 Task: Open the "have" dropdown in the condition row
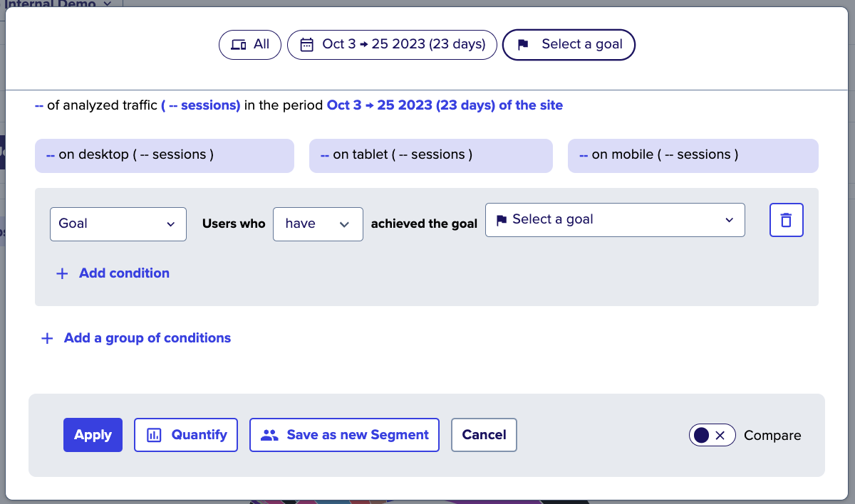click(x=318, y=224)
